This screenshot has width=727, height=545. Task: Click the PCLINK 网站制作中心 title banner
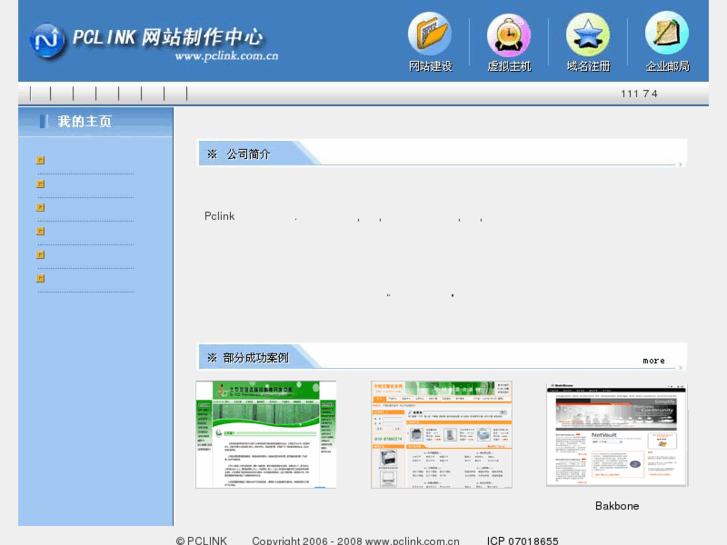168,37
